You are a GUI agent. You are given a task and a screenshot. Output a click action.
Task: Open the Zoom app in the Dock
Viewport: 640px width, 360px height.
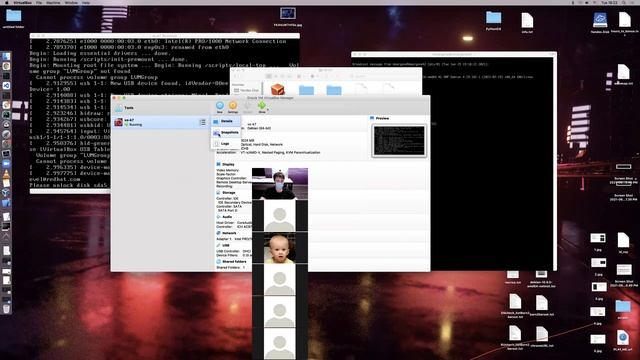6,163
